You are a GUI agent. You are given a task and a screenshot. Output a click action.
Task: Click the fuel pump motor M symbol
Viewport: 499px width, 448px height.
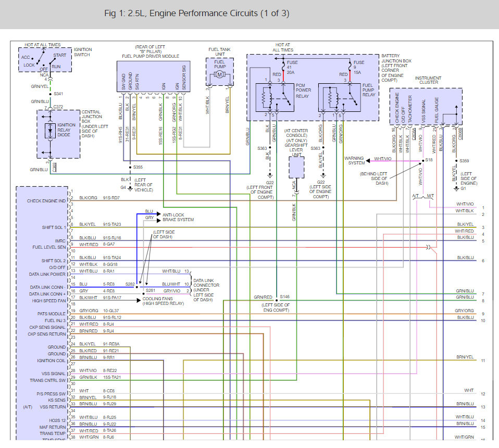219,74
